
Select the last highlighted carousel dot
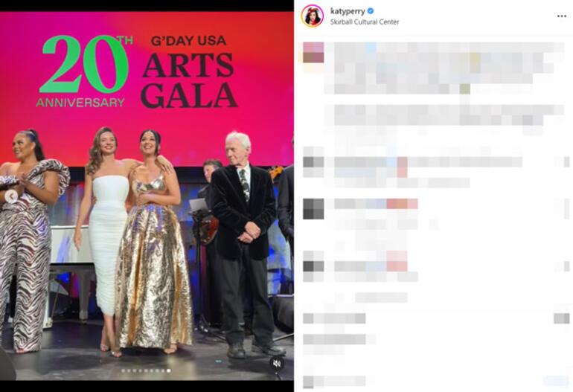pyautogui.click(x=168, y=370)
